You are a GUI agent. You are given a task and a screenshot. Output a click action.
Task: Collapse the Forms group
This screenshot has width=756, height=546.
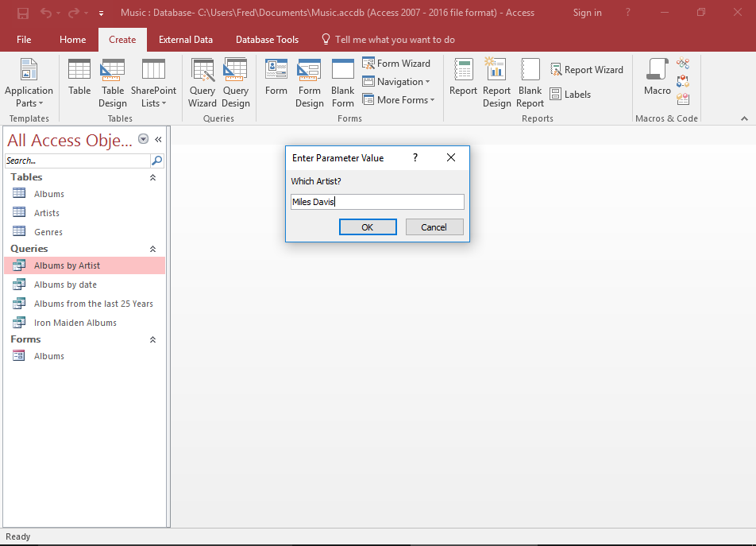152,339
